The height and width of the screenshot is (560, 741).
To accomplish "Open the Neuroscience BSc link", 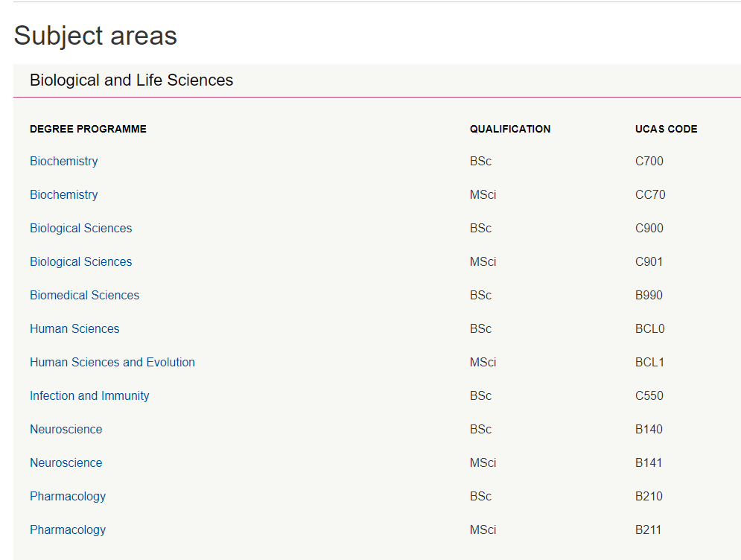I will 66,430.
